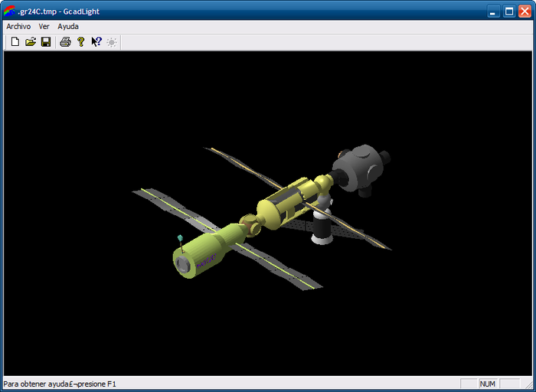Minimize the GcadLight window
Image resolution: width=536 pixels, height=392 pixels.
493,11
